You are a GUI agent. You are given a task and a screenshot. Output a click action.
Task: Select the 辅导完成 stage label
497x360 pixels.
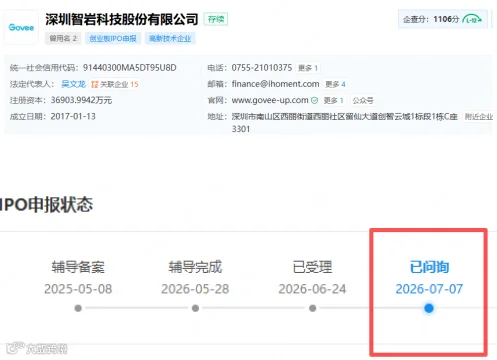pyautogui.click(x=195, y=267)
